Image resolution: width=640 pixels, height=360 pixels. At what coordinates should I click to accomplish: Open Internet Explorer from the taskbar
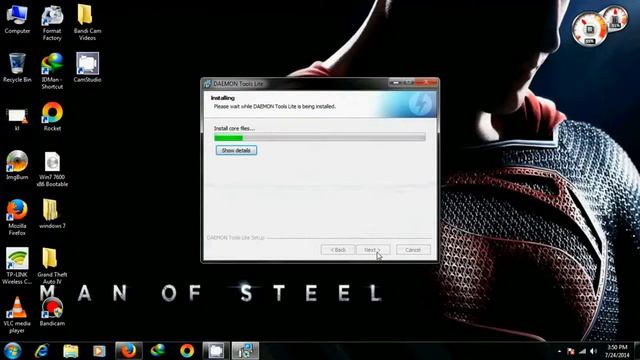(x=42, y=351)
